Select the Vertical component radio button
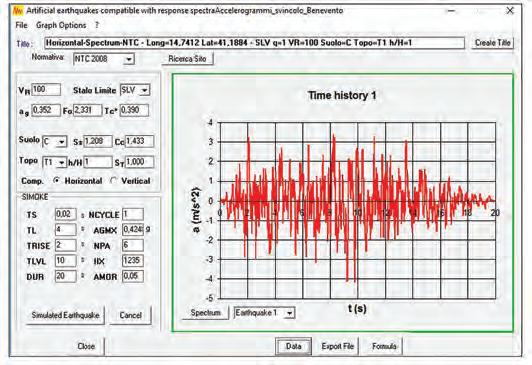The height and width of the screenshot is (365, 532). tap(114, 181)
